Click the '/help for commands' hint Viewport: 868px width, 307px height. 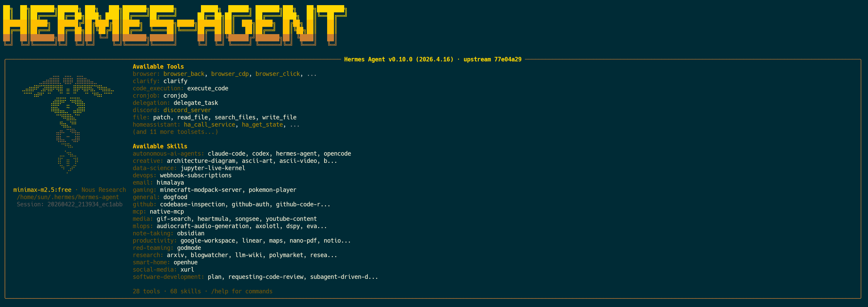(x=242, y=291)
